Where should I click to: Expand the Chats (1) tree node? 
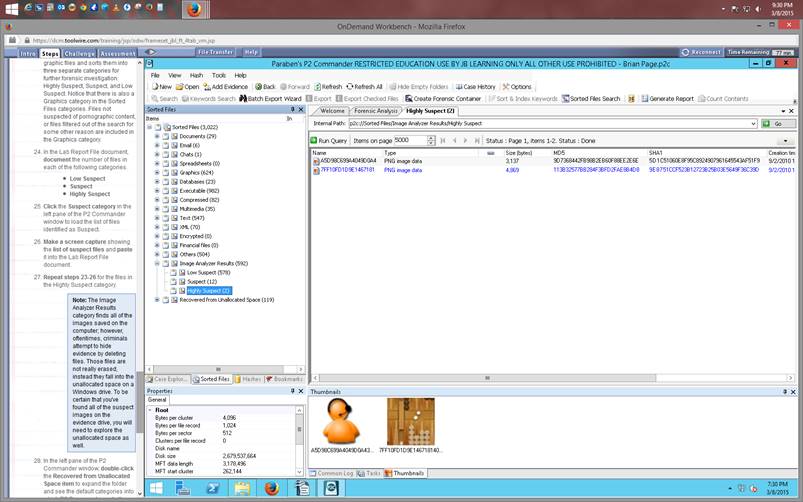pos(157,155)
